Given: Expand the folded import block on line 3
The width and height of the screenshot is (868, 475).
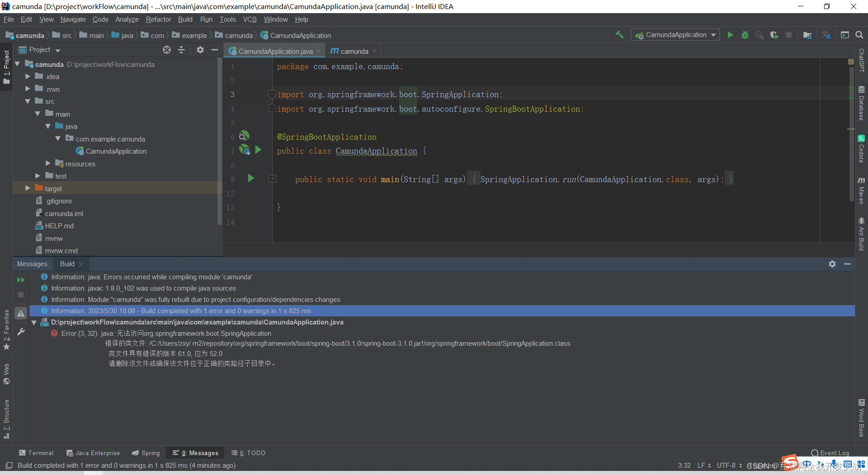Looking at the screenshot, I should point(272,94).
